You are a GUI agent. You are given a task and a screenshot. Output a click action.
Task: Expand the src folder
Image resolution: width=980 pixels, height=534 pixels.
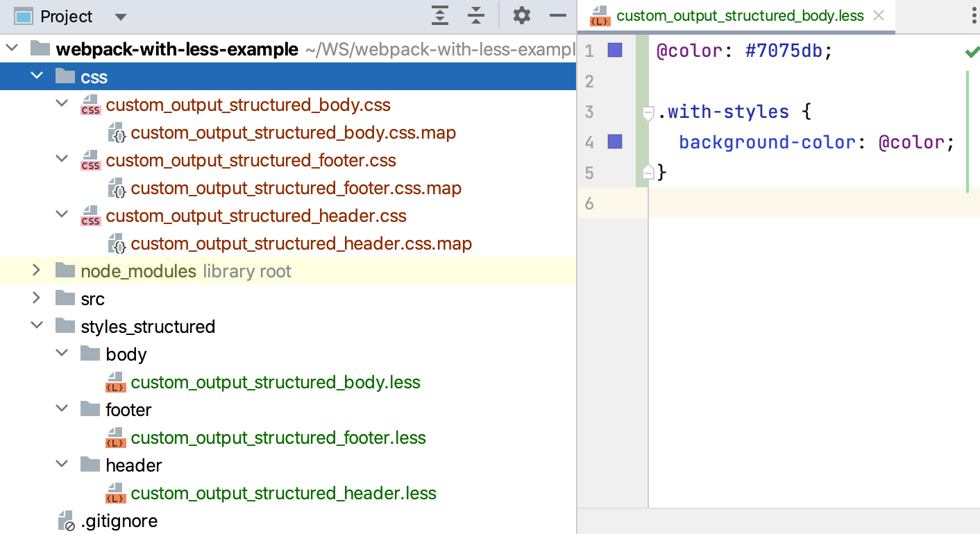coord(36,298)
